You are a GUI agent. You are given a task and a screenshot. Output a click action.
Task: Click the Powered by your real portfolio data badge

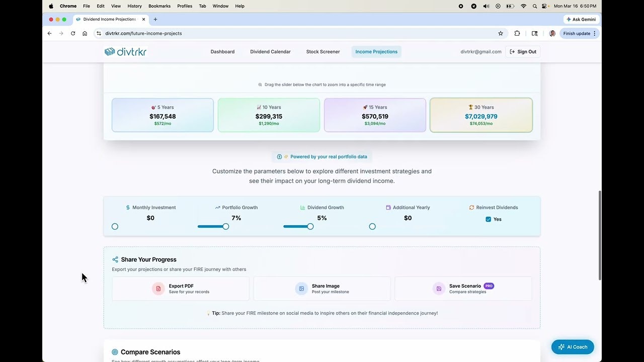(x=322, y=156)
